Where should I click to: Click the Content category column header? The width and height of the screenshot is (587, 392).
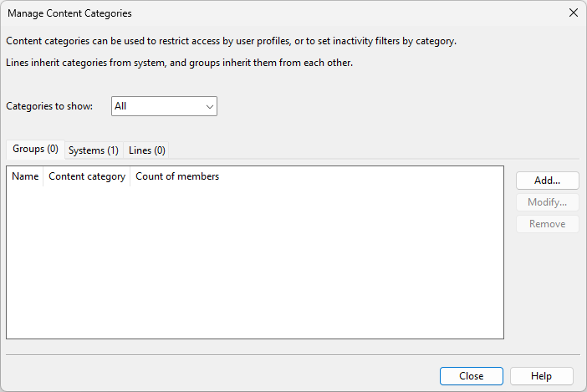click(x=87, y=176)
